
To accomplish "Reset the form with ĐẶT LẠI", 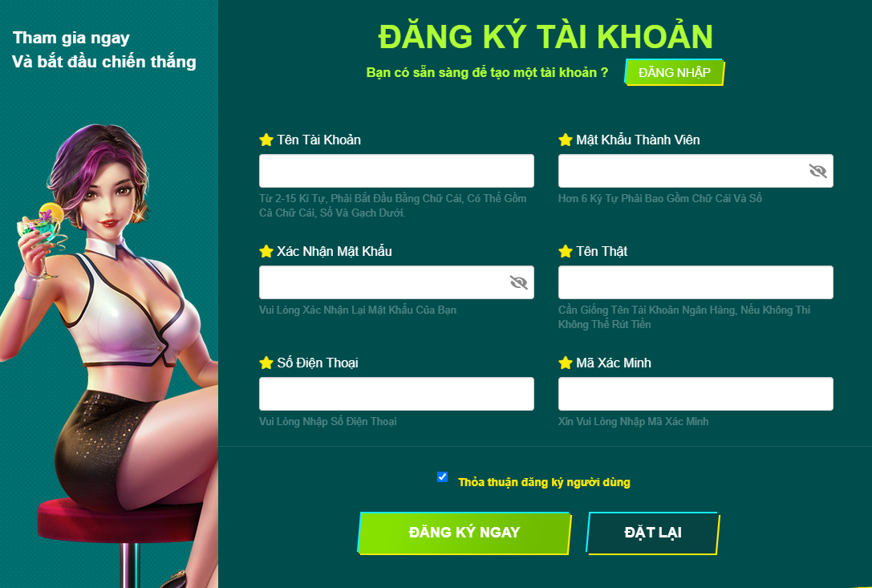I will (653, 533).
